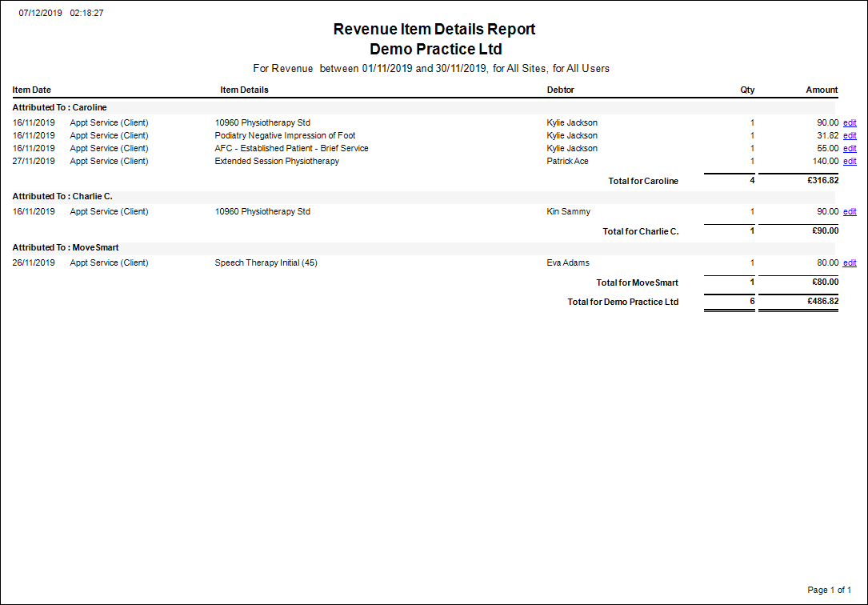The width and height of the screenshot is (868, 605).
Task: Click the Debtor column header
Action: [560, 90]
